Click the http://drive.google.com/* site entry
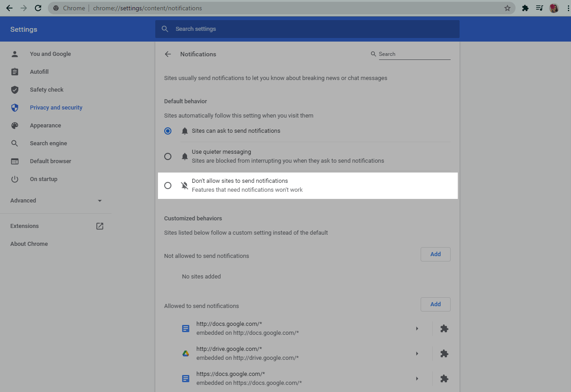The height and width of the screenshot is (392, 571). coord(247,354)
